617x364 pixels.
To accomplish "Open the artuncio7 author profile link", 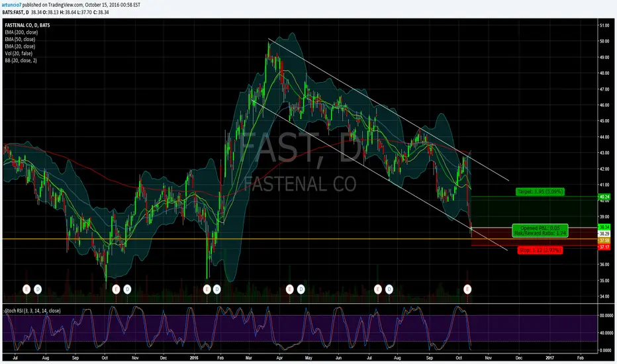I will (12, 5).
